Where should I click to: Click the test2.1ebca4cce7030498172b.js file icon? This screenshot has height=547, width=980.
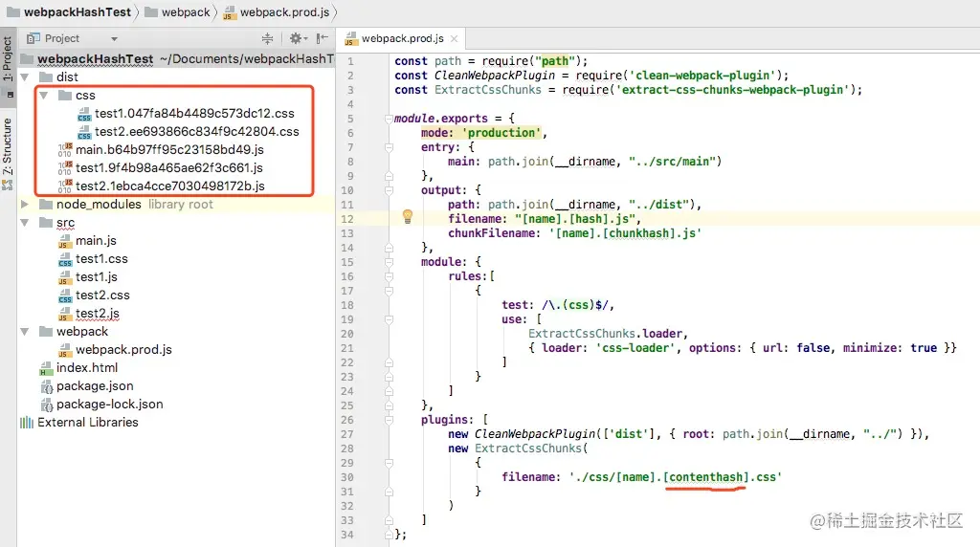(64, 186)
